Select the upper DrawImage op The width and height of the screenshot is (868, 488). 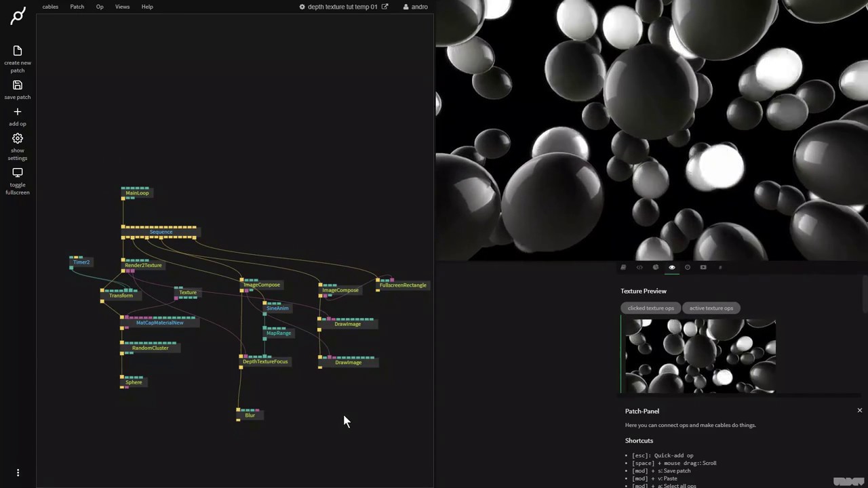(x=347, y=325)
